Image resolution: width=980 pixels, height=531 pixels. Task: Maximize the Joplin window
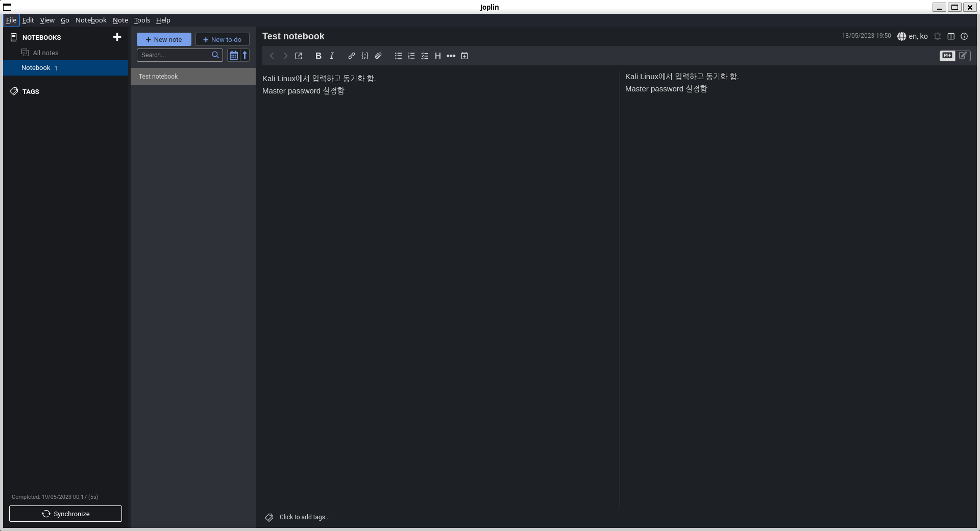(x=954, y=7)
